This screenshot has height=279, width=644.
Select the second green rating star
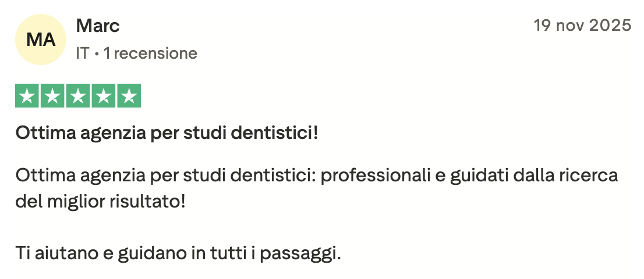pyautogui.click(x=52, y=96)
